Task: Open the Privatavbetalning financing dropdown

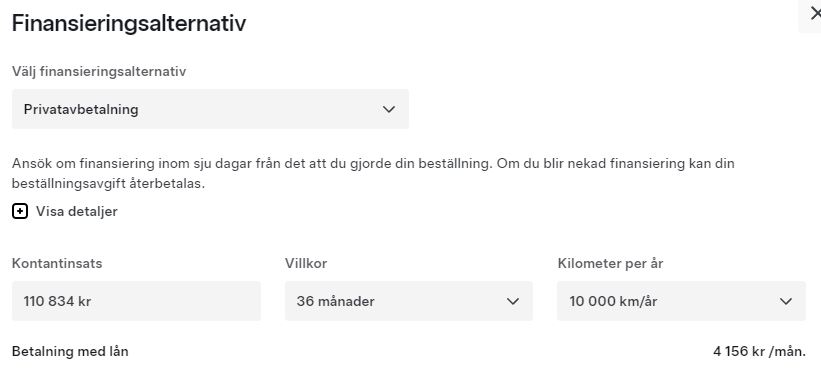Action: [x=210, y=109]
